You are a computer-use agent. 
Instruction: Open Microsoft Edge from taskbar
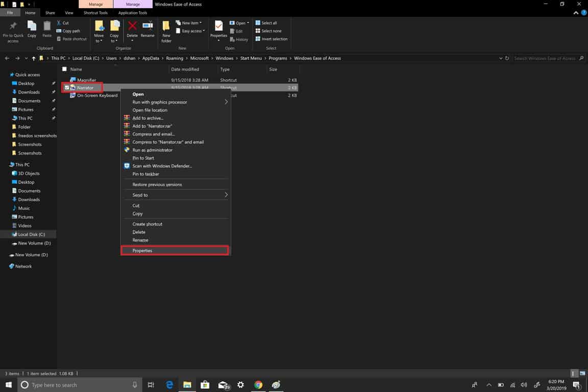tap(169, 385)
